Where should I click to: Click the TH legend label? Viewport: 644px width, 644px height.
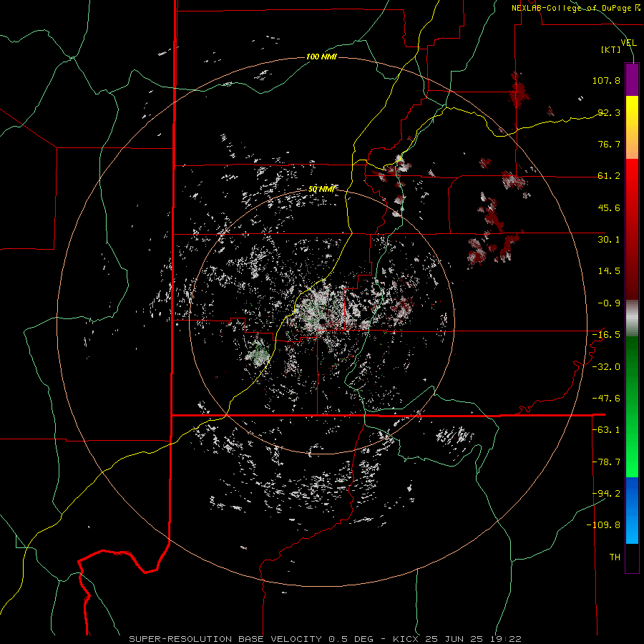pyautogui.click(x=615, y=557)
